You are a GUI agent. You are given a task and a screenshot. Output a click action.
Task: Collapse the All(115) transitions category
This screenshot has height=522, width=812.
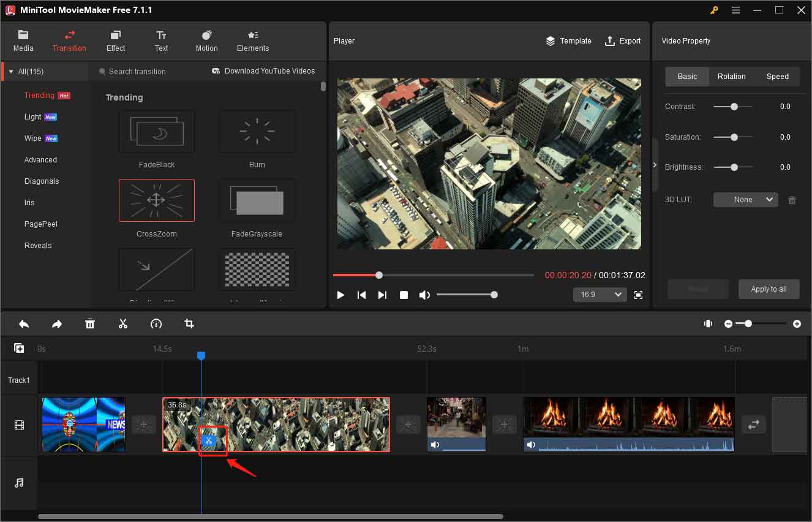coord(11,72)
